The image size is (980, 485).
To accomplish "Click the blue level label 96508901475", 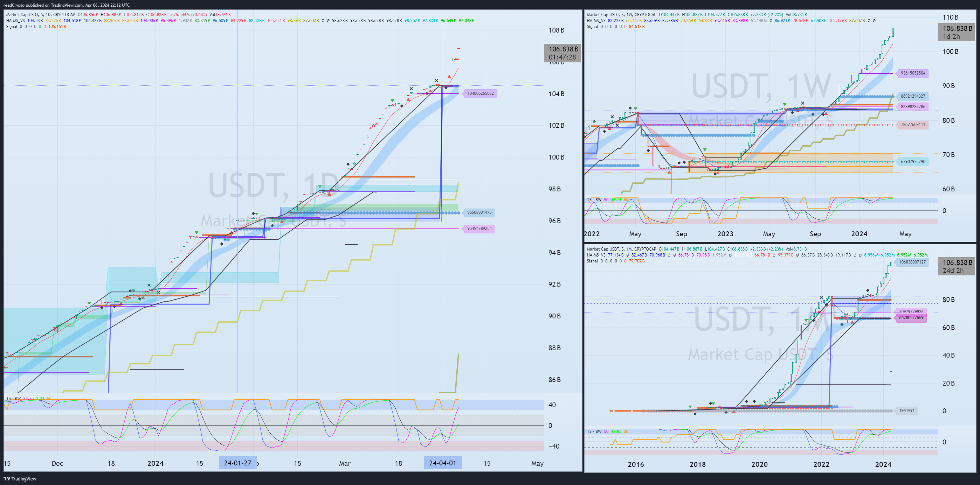I will (x=479, y=212).
